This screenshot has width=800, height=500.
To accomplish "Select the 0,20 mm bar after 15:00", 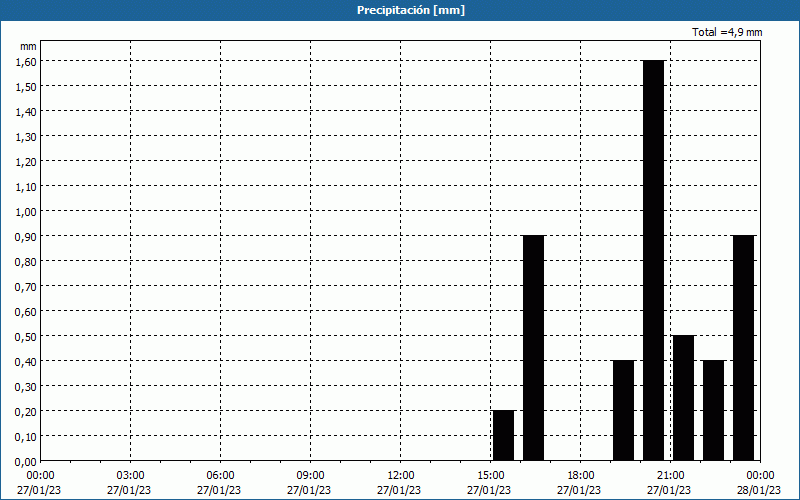I will tap(504, 435).
